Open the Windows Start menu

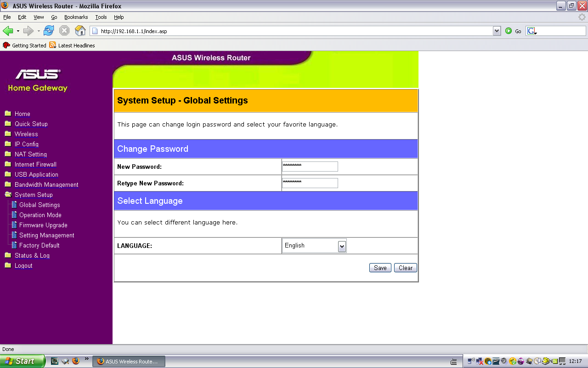pyautogui.click(x=23, y=361)
